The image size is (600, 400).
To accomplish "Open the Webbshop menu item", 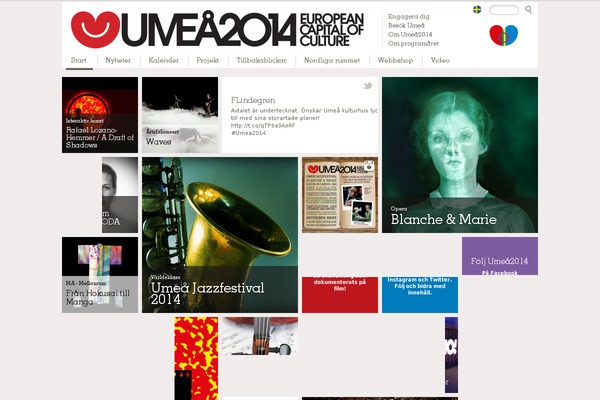I will tap(395, 60).
